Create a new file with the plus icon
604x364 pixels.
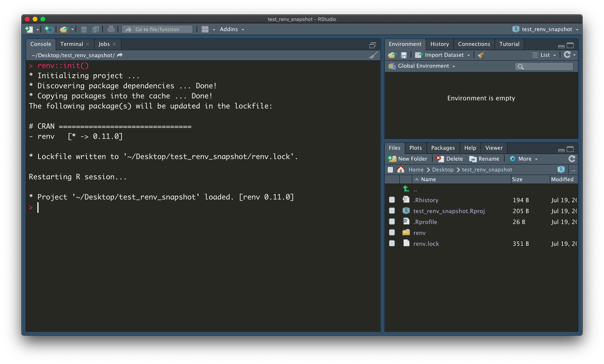pyautogui.click(x=29, y=29)
